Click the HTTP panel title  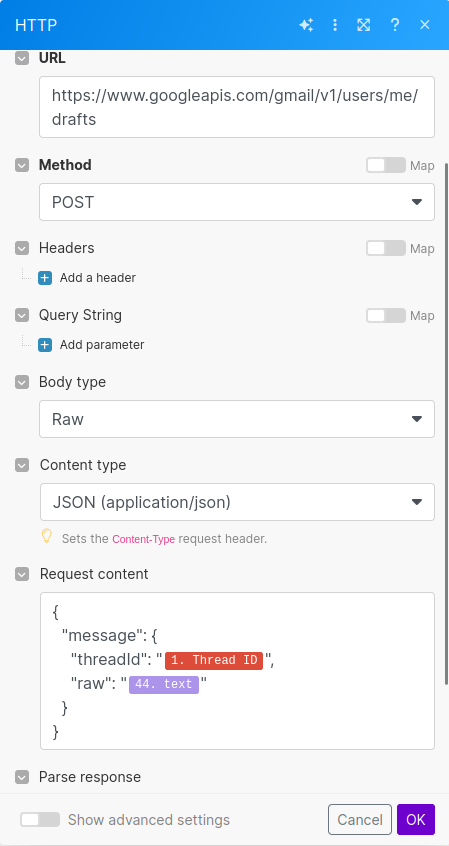[36, 25]
